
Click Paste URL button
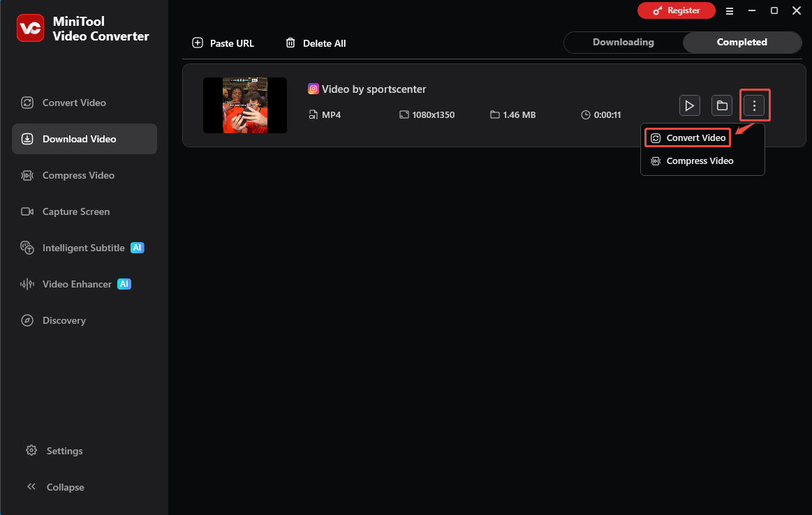point(223,43)
